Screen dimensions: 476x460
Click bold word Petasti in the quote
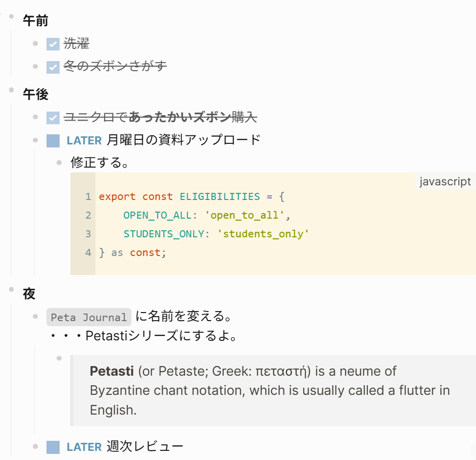coord(112,371)
